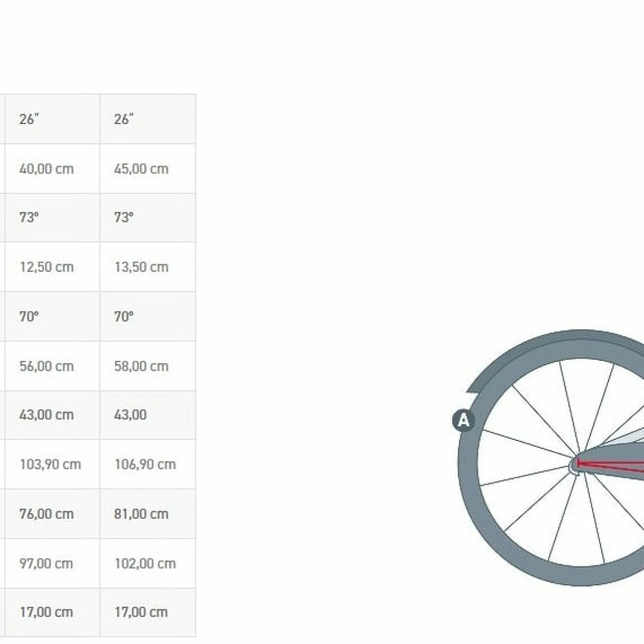
Task: Click the 103,90 cm measurement
Action: (50, 464)
